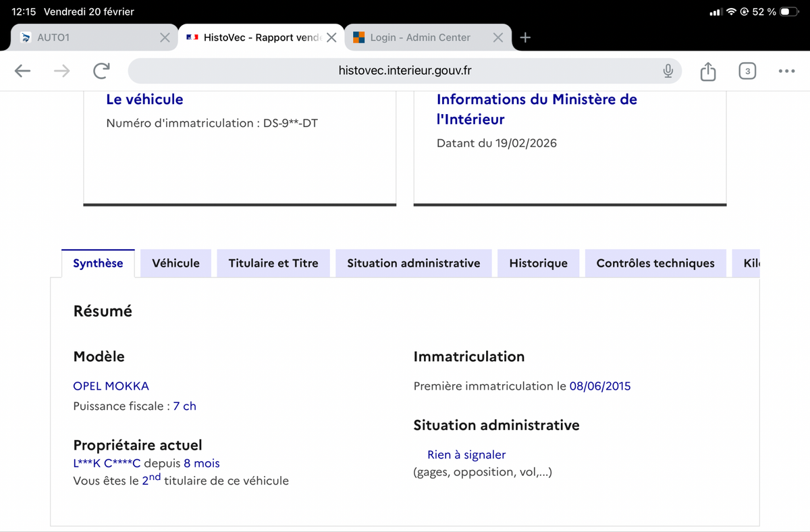Tap the browser back arrow
This screenshot has width=810, height=532.
point(22,71)
